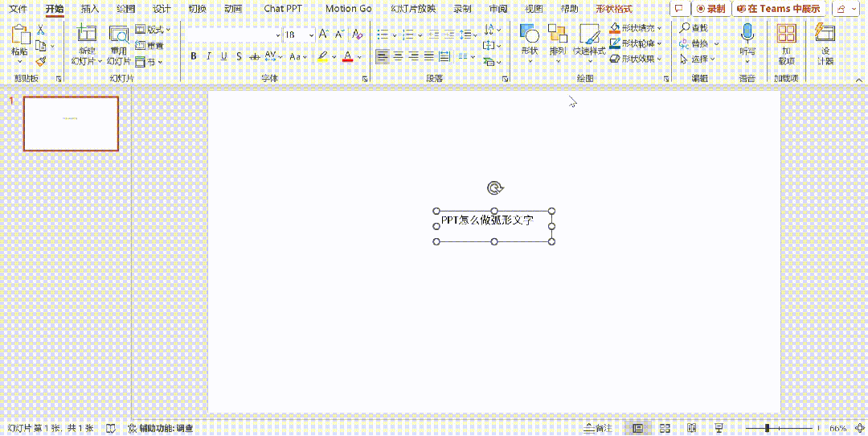Click the rotate handle above text box

pyautogui.click(x=495, y=188)
